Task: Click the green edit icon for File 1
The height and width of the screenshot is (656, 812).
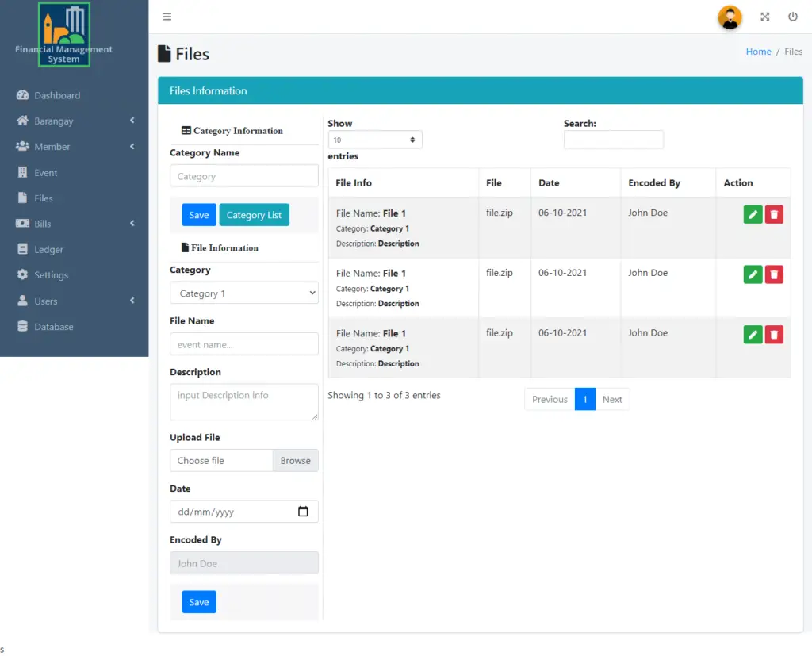Action: 752,213
